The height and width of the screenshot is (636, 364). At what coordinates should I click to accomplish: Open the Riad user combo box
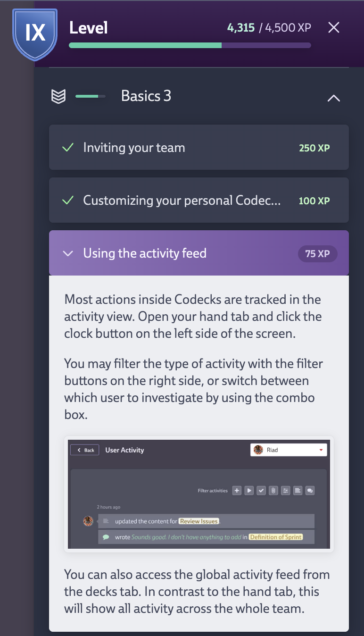tap(288, 450)
